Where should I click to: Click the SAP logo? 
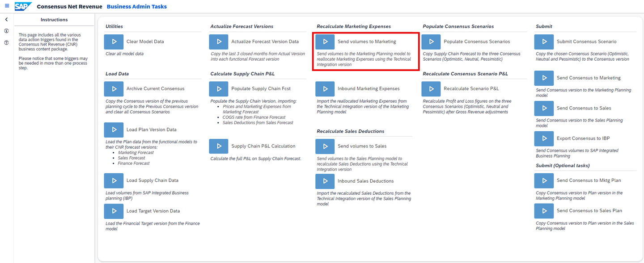coord(23,6)
